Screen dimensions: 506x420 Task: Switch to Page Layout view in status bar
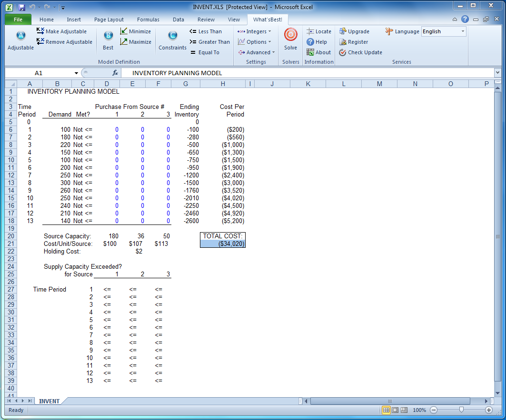click(395, 410)
